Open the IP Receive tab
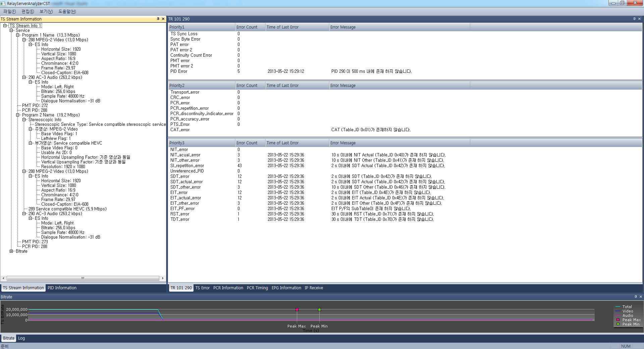 point(314,288)
